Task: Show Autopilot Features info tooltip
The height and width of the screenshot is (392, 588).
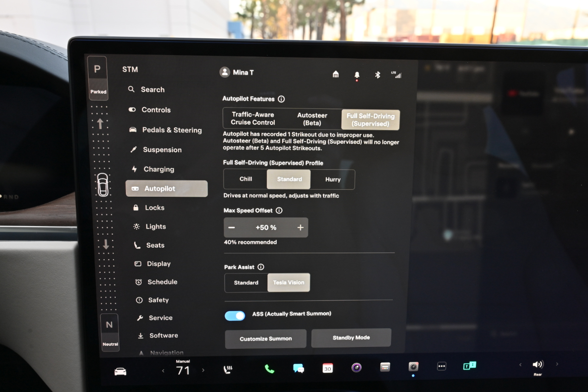Action: click(282, 99)
